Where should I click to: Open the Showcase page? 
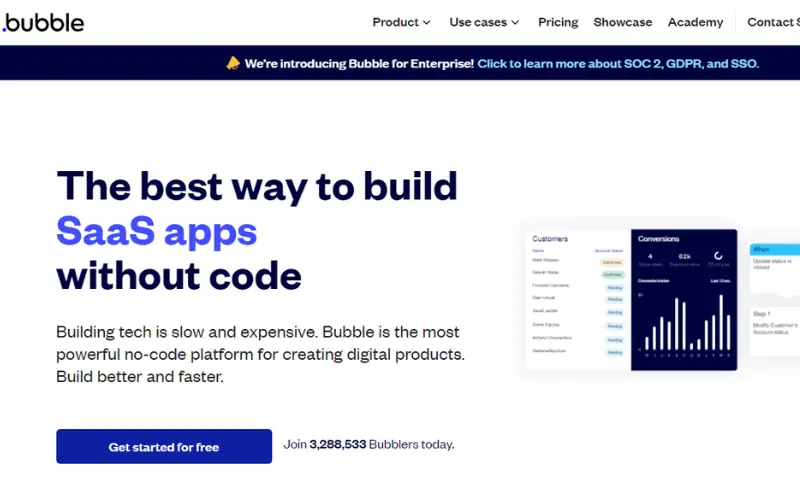tap(622, 22)
